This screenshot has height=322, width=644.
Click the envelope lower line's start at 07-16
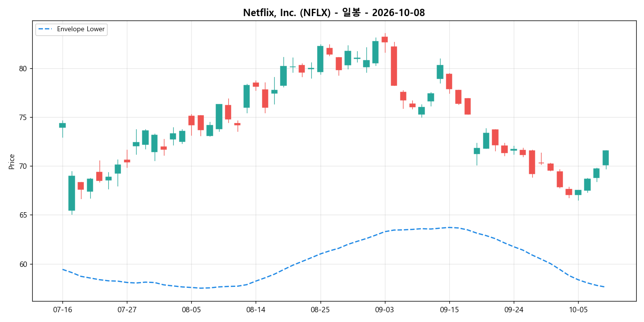click(62, 269)
